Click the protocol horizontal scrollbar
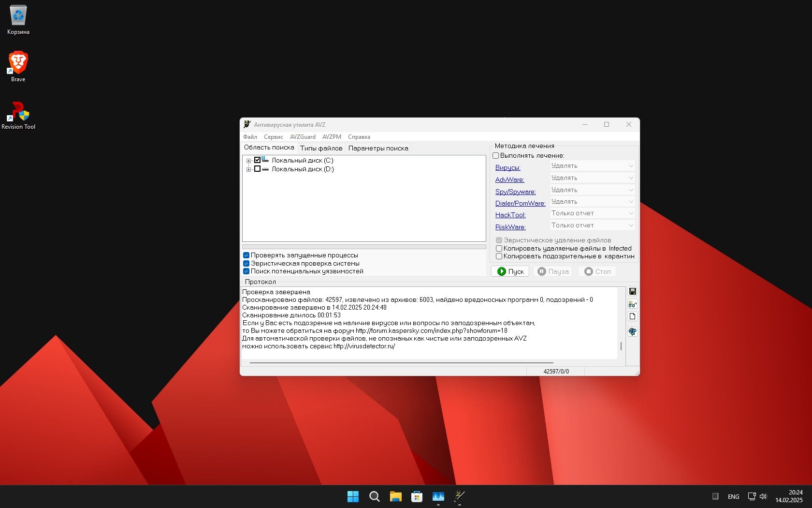812x508 pixels. [x=401, y=362]
